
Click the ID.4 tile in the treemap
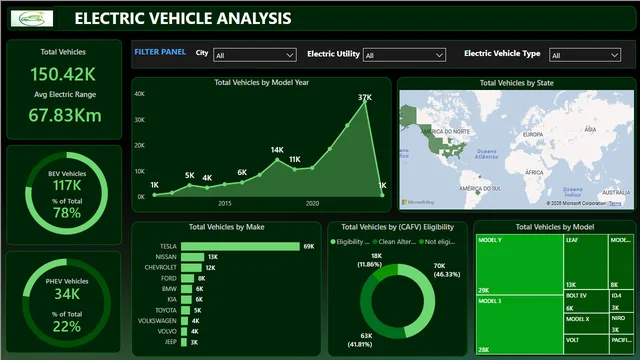[x=621, y=301]
